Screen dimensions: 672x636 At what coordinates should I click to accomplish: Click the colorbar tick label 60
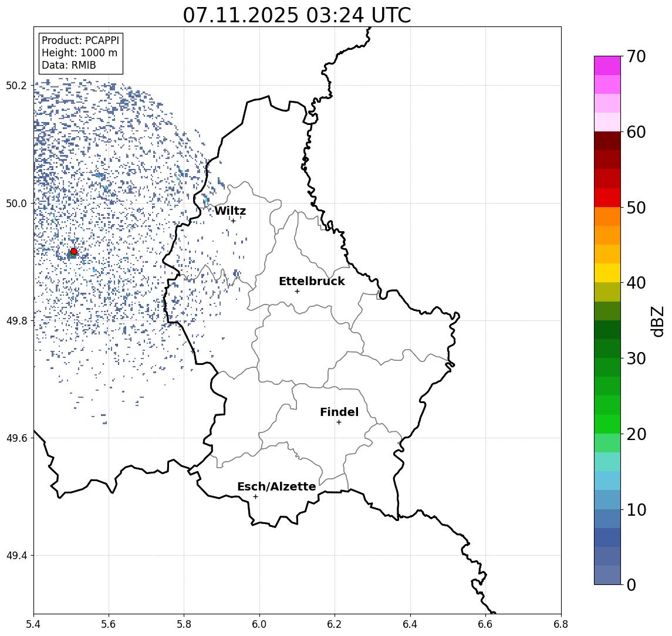coord(636,132)
